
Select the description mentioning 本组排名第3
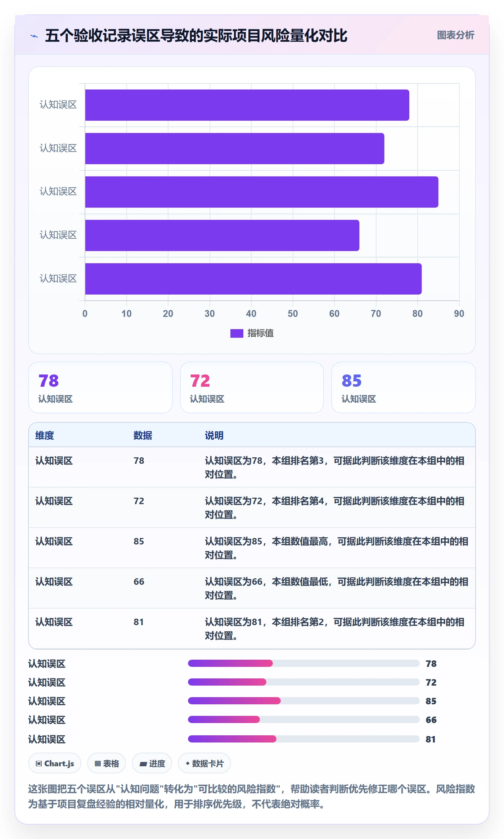335,467
